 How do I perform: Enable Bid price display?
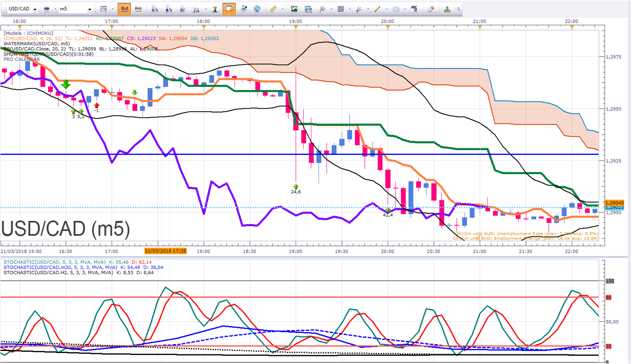click(124, 9)
